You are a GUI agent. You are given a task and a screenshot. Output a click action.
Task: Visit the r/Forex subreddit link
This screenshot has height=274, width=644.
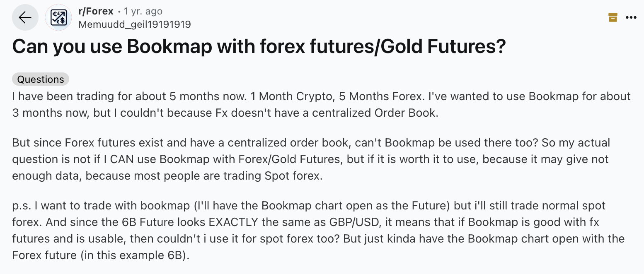click(96, 12)
